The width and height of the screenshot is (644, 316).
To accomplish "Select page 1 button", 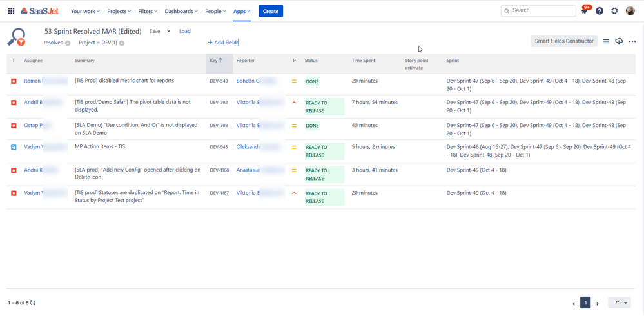I will pos(585,303).
